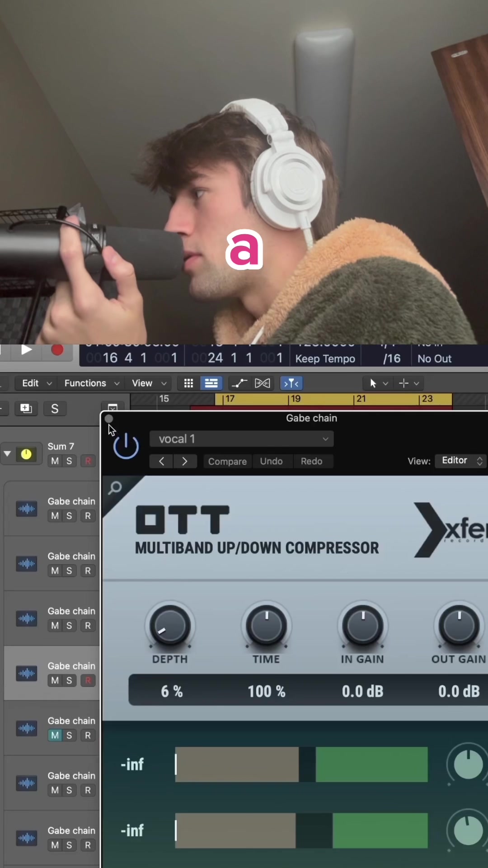Viewport: 488px width, 868px height.
Task: Click the Out Gain 0.0 dB readout
Action: point(459,691)
